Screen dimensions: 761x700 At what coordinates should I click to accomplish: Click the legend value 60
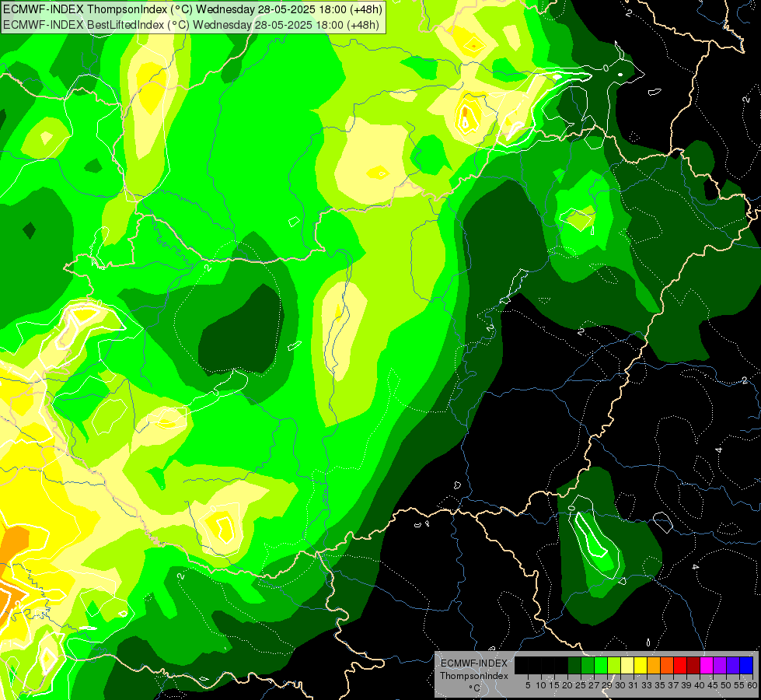(x=752, y=685)
